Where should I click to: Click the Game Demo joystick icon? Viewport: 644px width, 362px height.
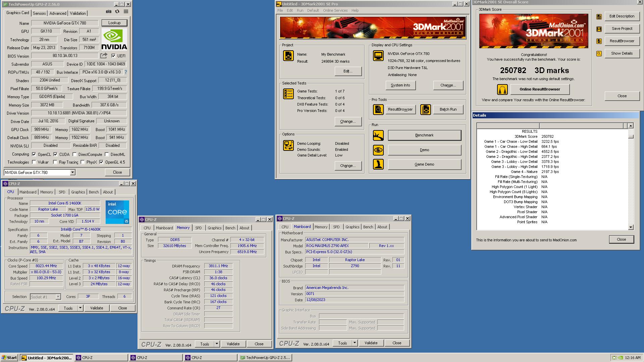378,164
